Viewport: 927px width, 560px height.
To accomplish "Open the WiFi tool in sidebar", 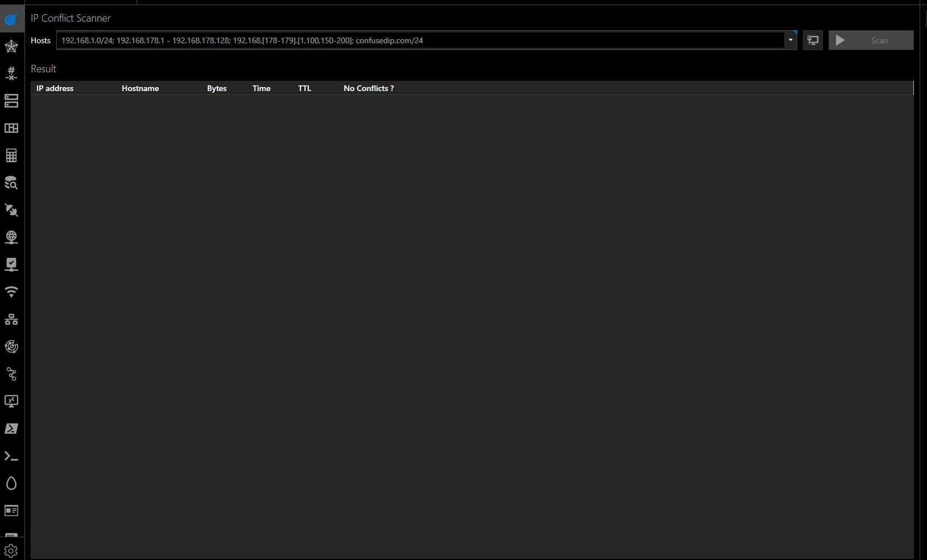I will tap(11, 292).
